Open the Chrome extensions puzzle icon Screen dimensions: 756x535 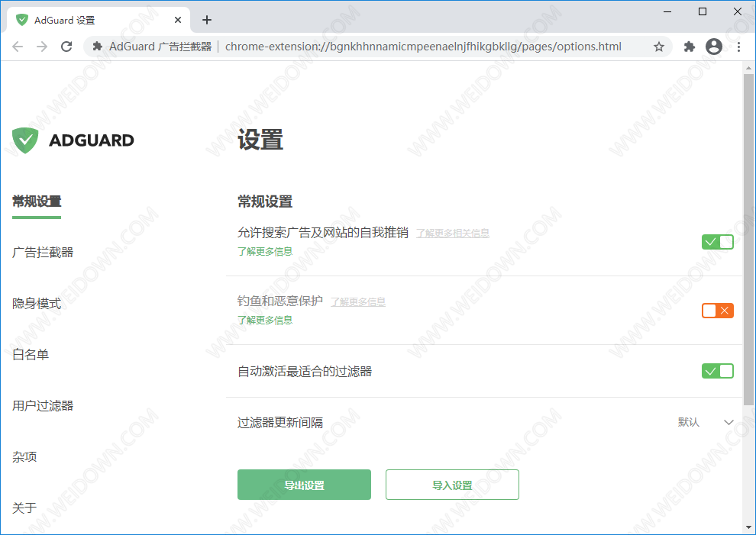tap(690, 47)
